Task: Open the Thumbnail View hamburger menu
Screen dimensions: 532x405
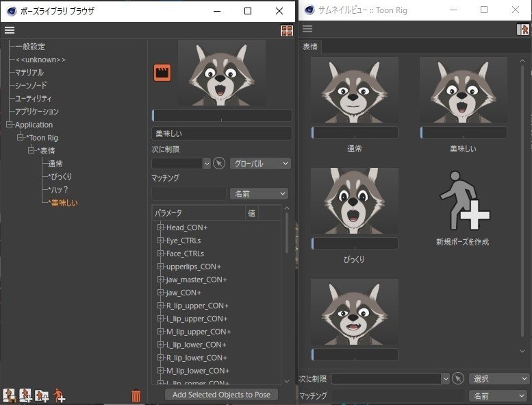Action: [307, 29]
